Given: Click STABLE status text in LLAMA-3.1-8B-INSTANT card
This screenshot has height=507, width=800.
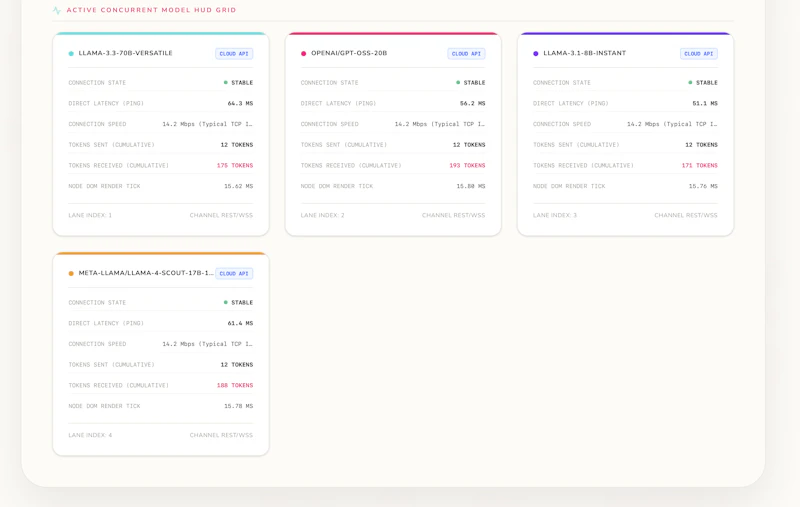Looking at the screenshot, I should (x=707, y=83).
